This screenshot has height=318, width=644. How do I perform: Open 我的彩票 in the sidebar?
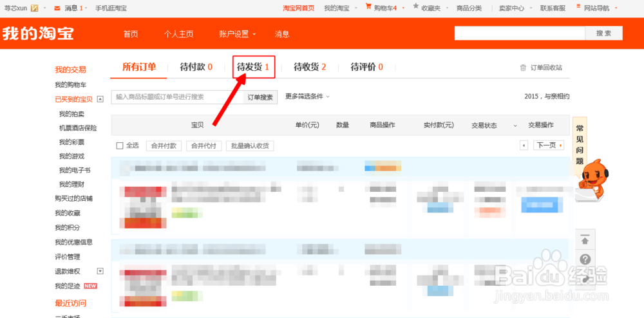(72, 142)
